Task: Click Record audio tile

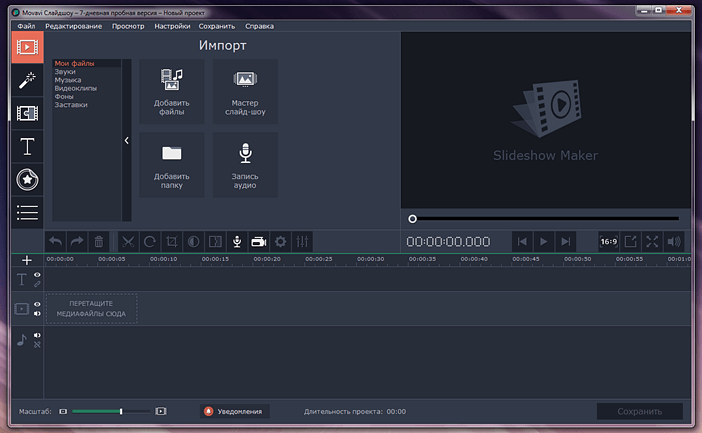Action: [245, 165]
